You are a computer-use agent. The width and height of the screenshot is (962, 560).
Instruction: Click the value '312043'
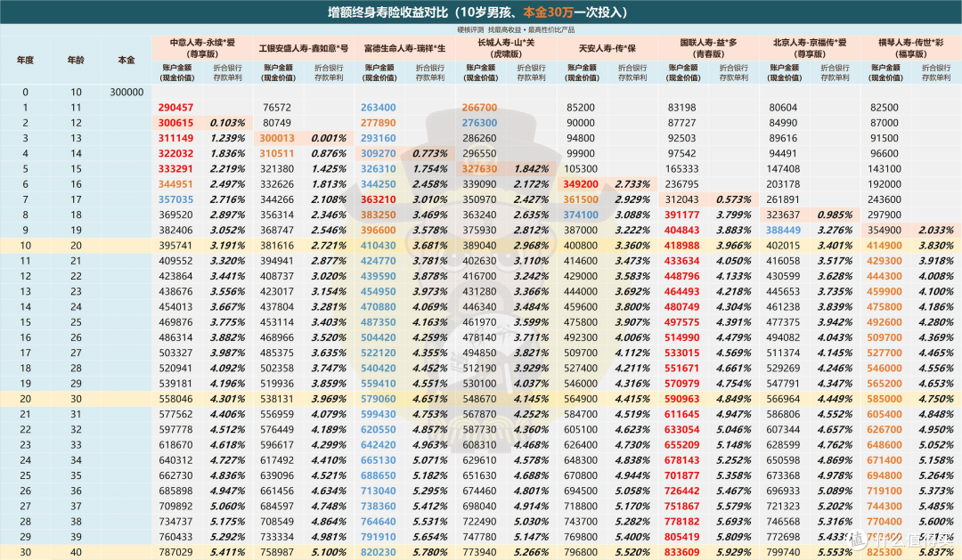tap(681, 199)
